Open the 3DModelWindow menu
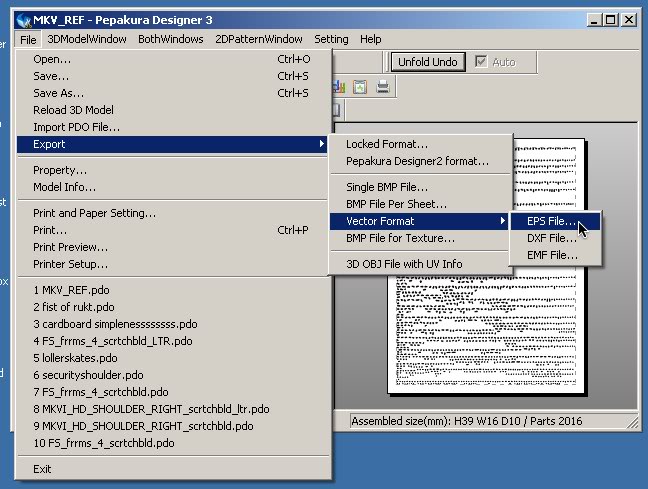648x489 pixels. [87, 39]
